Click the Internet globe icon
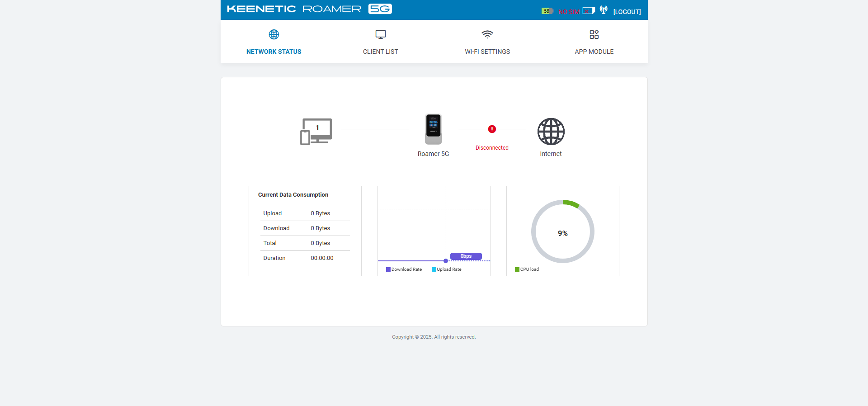This screenshot has height=406, width=868. pos(551,132)
